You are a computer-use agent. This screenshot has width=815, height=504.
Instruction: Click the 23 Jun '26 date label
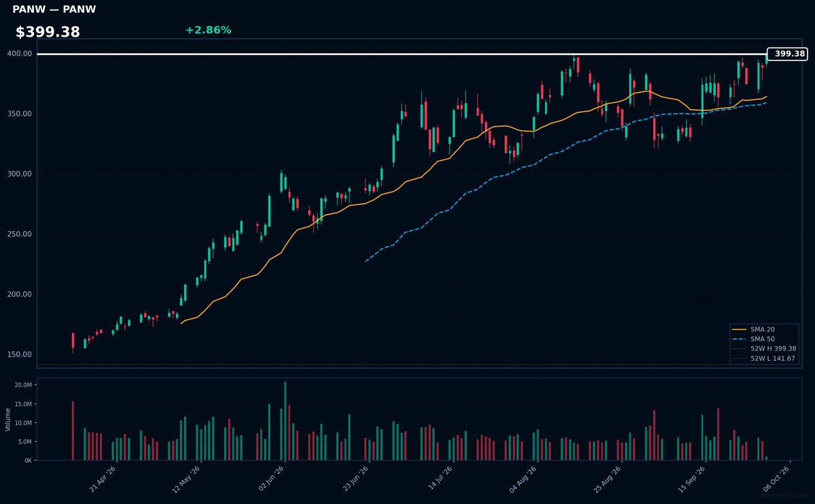[356, 479]
